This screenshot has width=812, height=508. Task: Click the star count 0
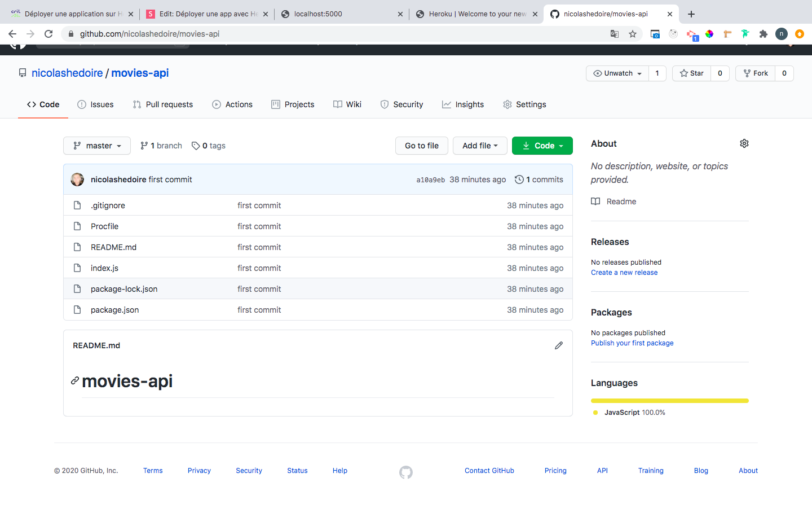720,73
